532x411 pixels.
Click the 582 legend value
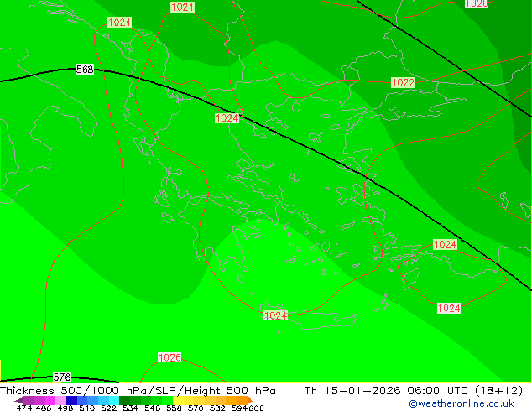click(x=217, y=408)
